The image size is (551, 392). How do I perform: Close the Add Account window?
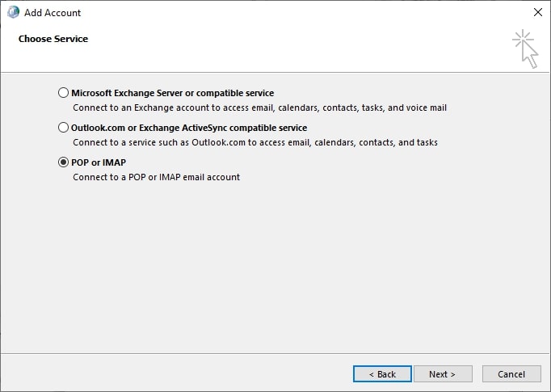pos(537,12)
